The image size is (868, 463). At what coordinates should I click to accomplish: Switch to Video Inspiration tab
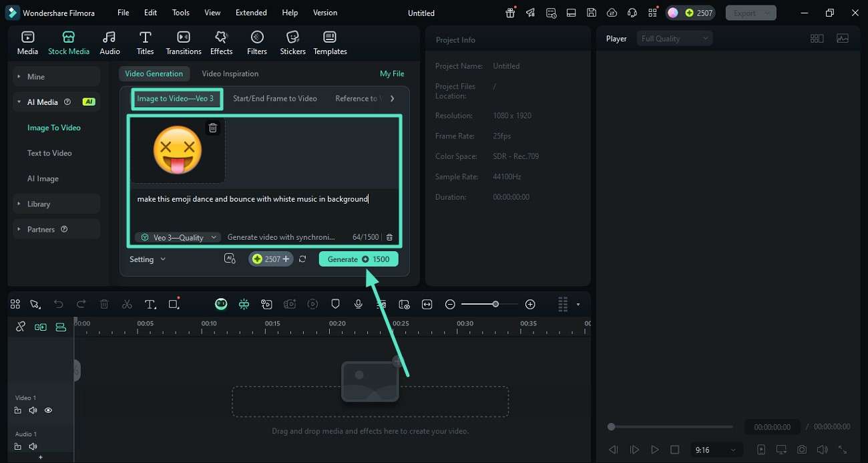pyautogui.click(x=230, y=73)
